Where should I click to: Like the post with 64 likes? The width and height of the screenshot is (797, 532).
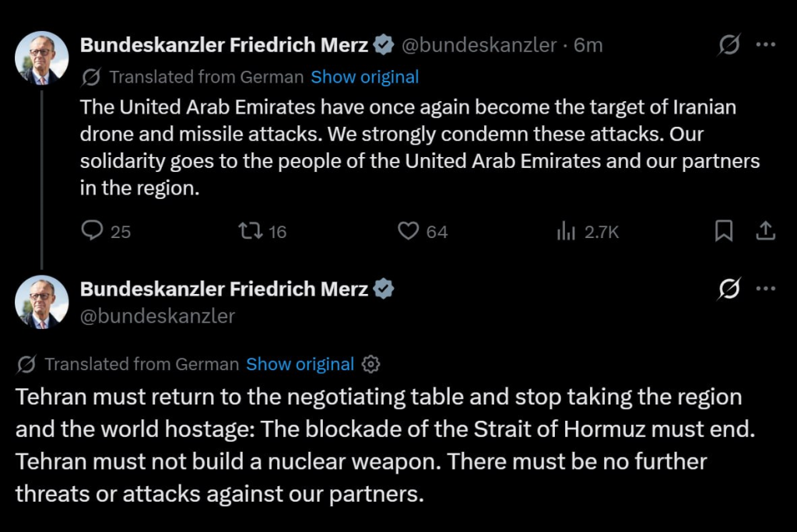pyautogui.click(x=423, y=231)
